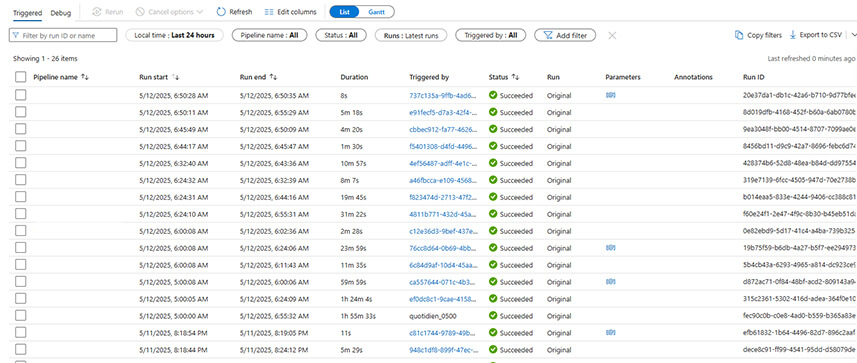
Task: Select Run ID starting 20e37da1-db1c
Action: point(800,95)
